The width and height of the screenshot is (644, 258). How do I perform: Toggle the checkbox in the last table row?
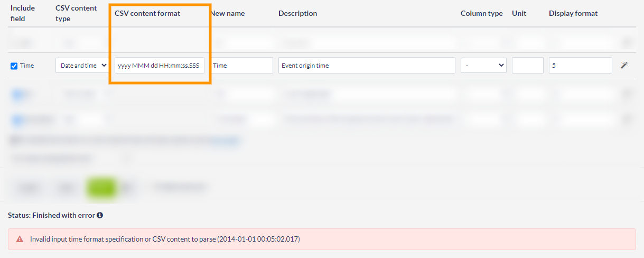point(16,119)
